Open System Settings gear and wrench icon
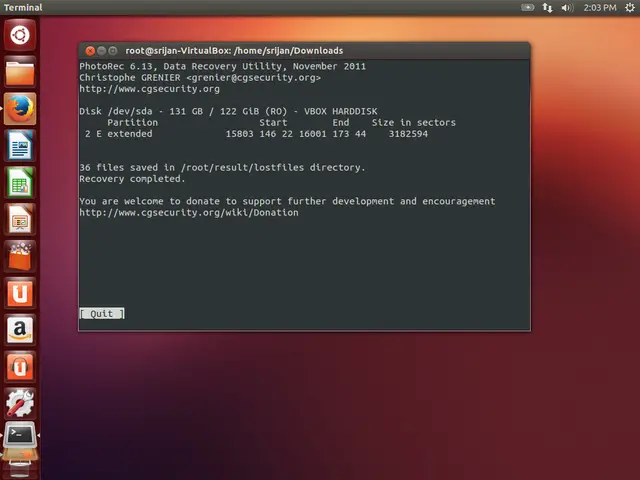The image size is (640, 480). pos(20,403)
